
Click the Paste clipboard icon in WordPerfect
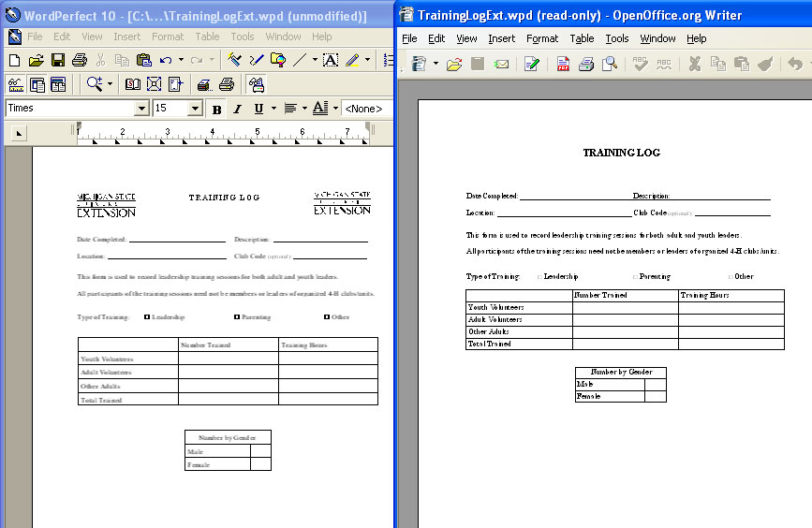pos(143,60)
